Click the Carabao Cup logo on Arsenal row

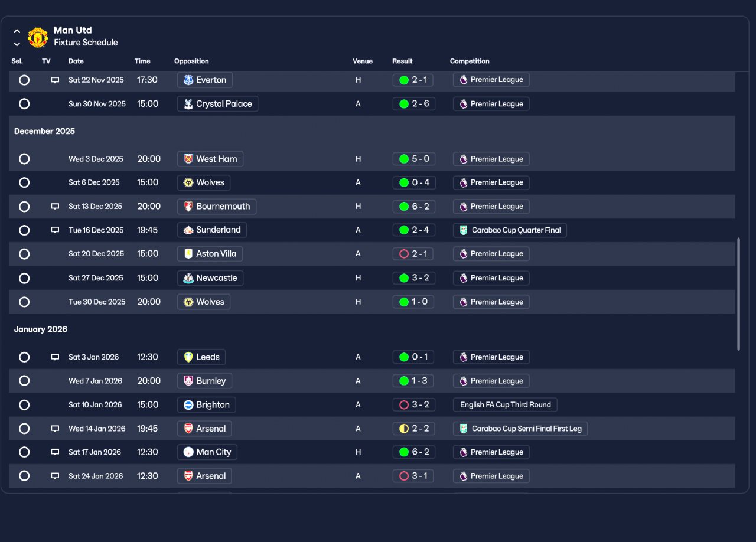coord(464,429)
